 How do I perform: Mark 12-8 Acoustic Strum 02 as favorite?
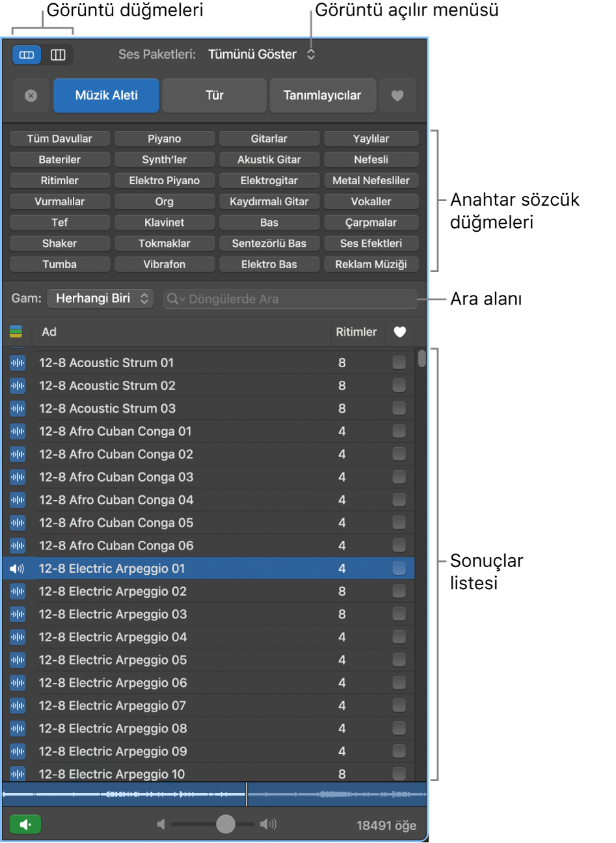(x=399, y=385)
